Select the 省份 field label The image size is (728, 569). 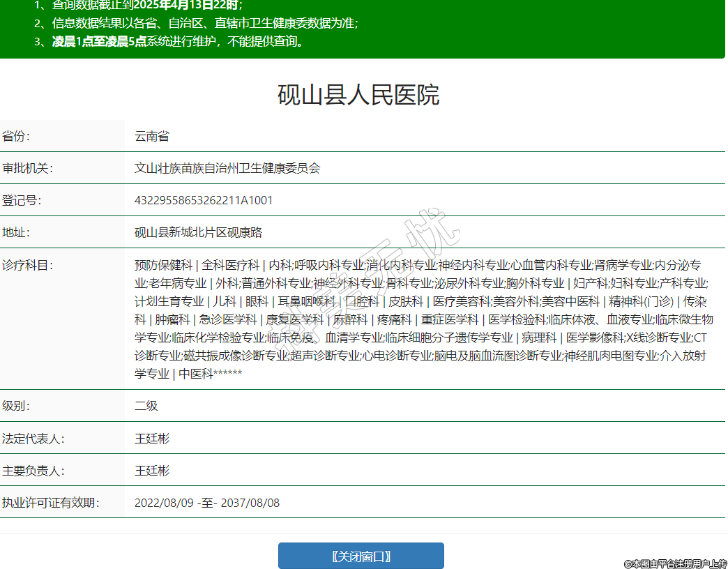click(17, 136)
